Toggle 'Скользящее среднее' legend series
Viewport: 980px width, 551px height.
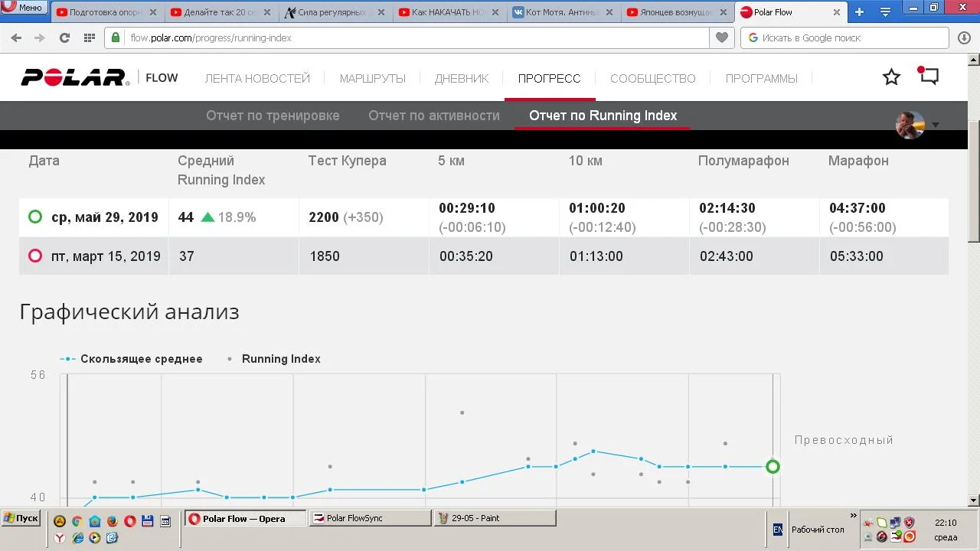tap(132, 359)
